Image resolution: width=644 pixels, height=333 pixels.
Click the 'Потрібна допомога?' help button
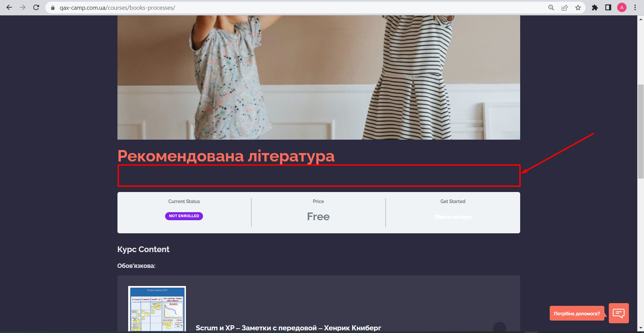pos(577,313)
